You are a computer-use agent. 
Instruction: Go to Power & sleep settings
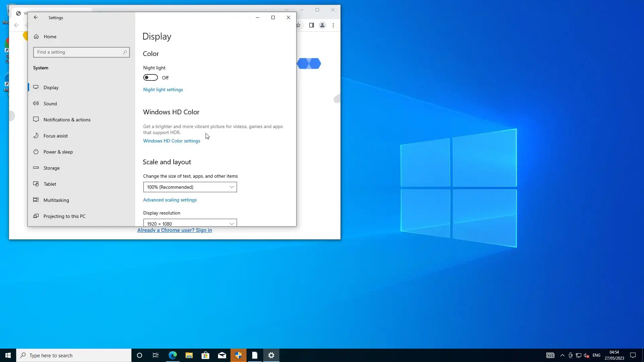coord(58,152)
